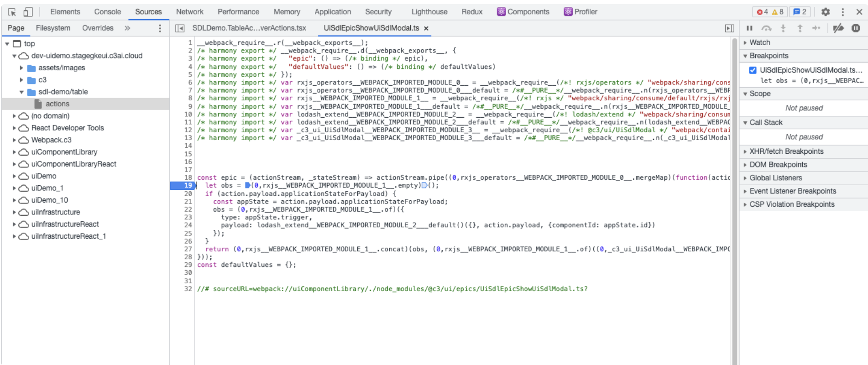The image size is (868, 365).
Task: Click the React Components tab icon
Action: [x=501, y=12]
